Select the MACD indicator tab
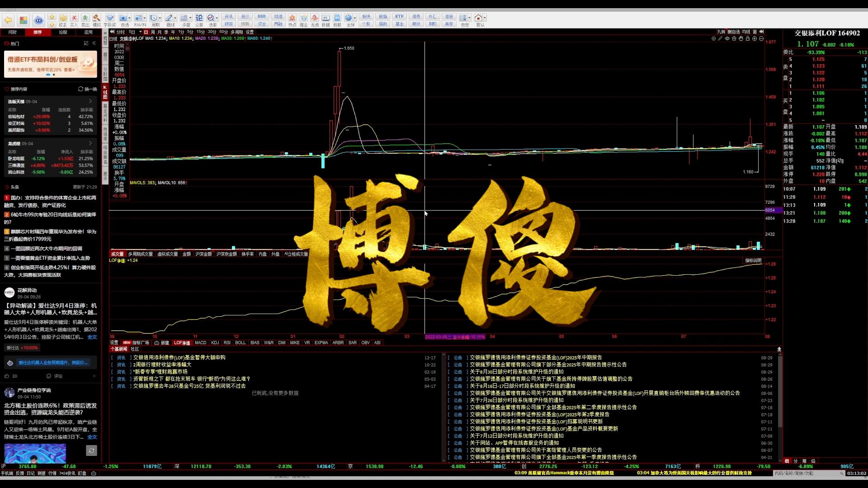Screen dimensions: 868x488 click(x=201, y=343)
